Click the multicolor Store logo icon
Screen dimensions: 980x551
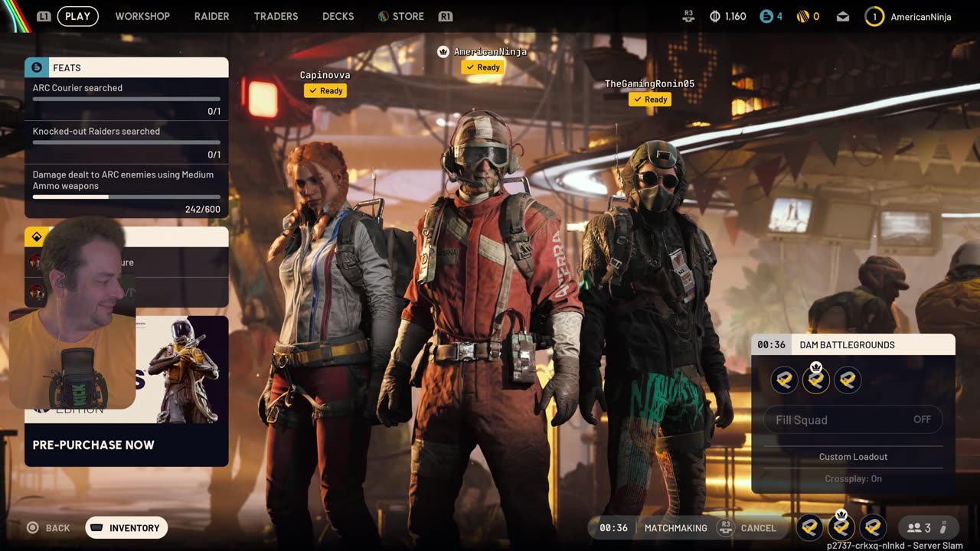click(x=383, y=16)
